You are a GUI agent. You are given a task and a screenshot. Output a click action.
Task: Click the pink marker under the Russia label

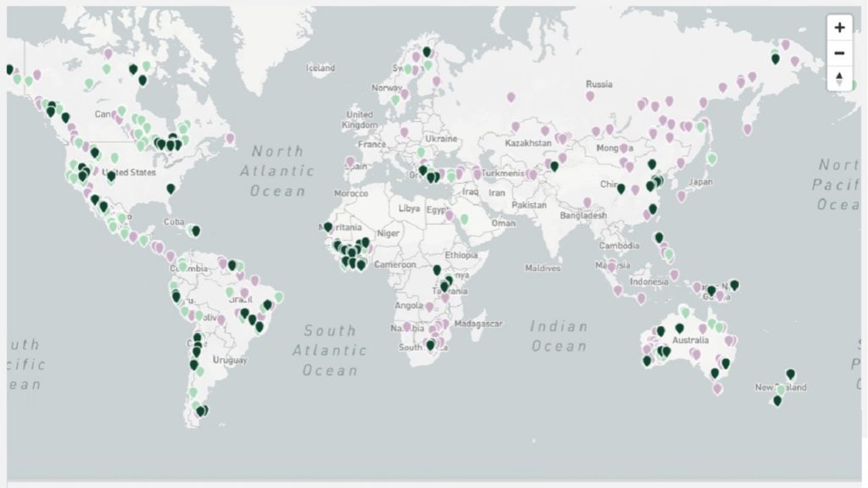pyautogui.click(x=590, y=96)
